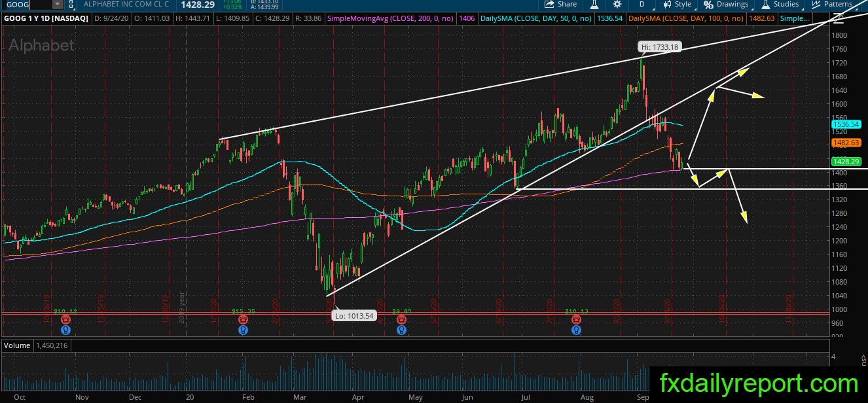Click the Volume panel label
Screen dimensions: 868x403
pos(16,345)
